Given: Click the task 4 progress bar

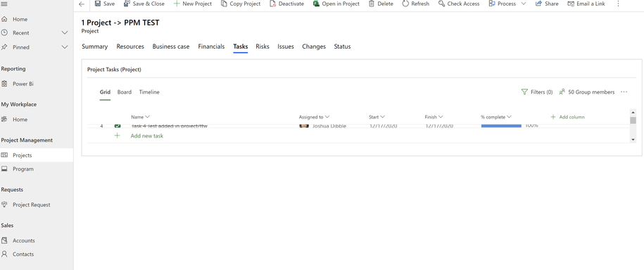Looking at the screenshot, I should pyautogui.click(x=501, y=126).
